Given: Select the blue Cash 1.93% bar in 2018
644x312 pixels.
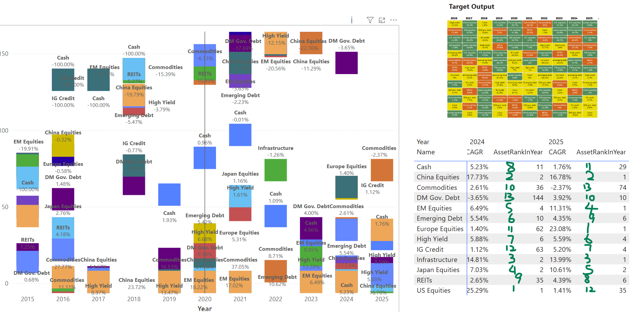Looking at the screenshot, I should pyautogui.click(x=169, y=195).
